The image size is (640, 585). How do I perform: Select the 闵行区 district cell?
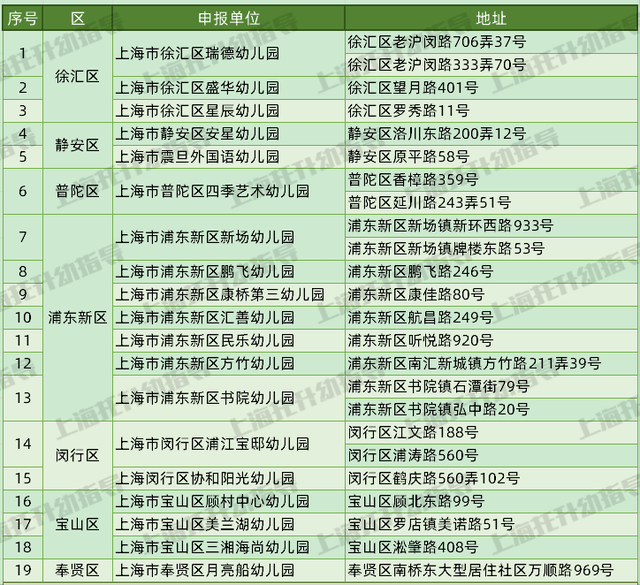pyautogui.click(x=78, y=455)
